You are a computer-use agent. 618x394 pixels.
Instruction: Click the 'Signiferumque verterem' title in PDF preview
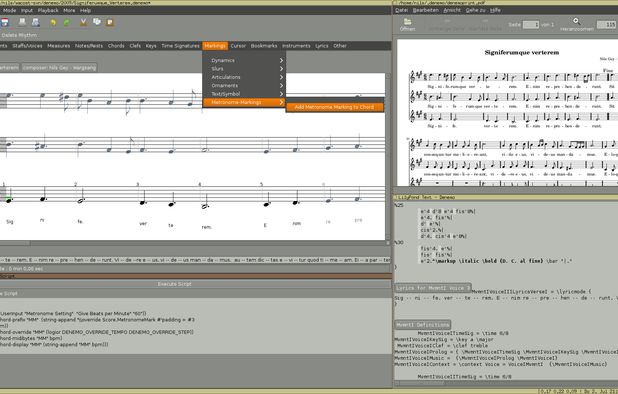coord(522,52)
